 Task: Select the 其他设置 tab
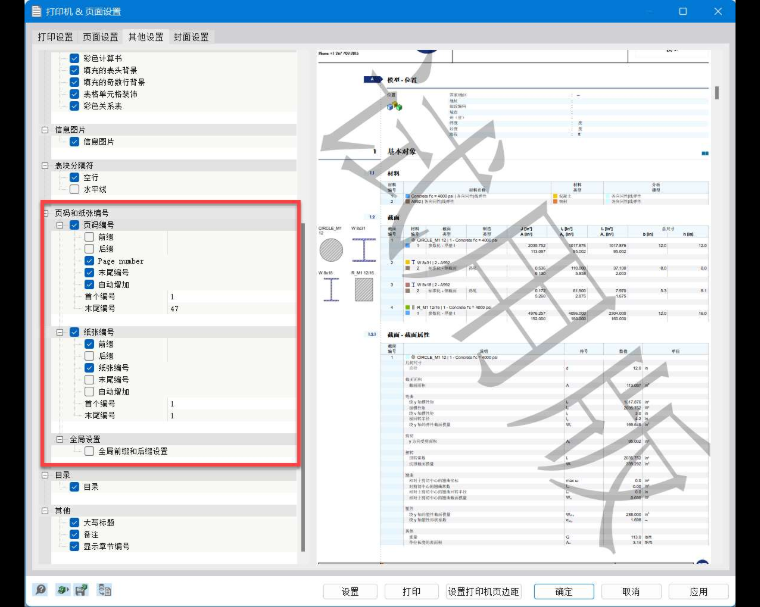[145, 37]
